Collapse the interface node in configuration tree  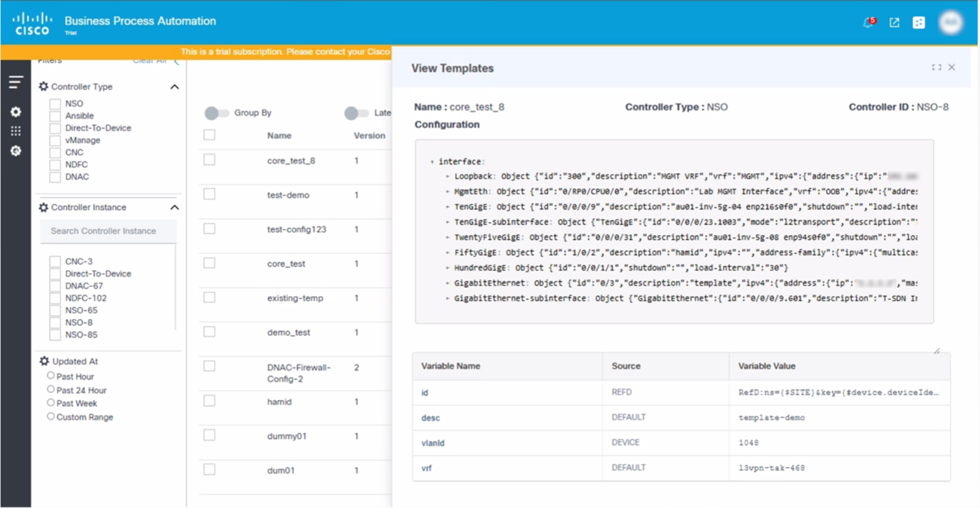[x=432, y=162]
